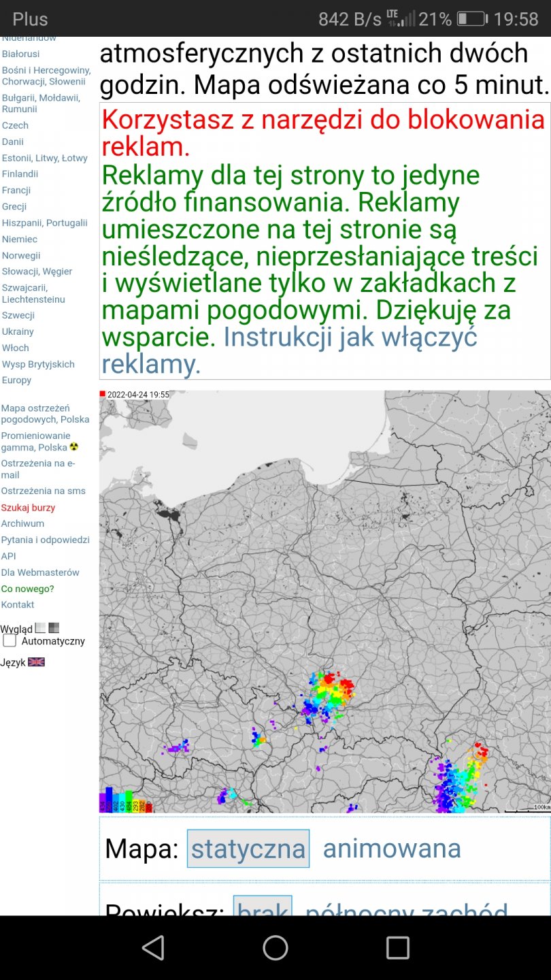551x980 pixels.
Task: Click the radiation symbol next to gamma Polska
Action: click(x=74, y=447)
